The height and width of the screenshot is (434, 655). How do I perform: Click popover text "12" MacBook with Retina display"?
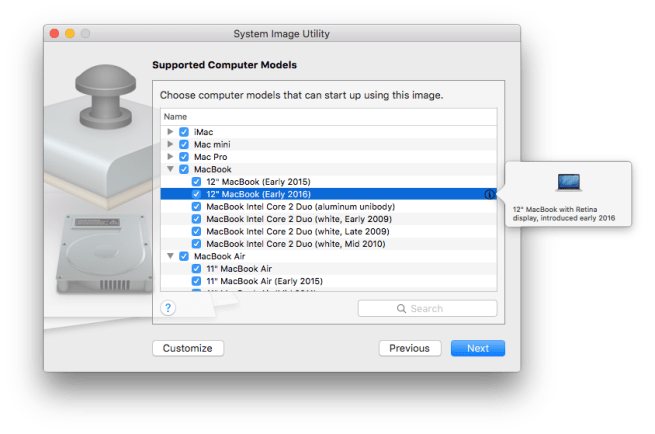point(564,214)
